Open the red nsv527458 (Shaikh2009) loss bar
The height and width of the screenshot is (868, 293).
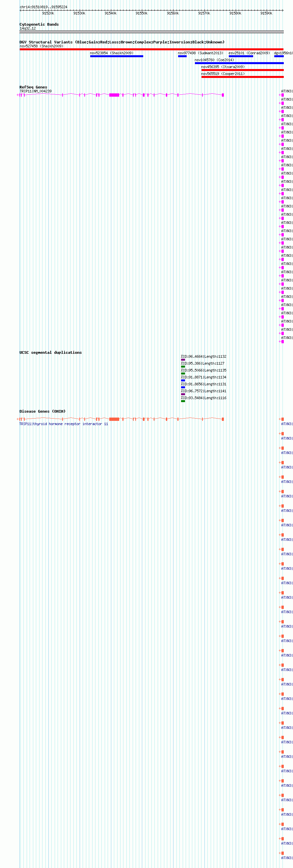pos(151,50)
